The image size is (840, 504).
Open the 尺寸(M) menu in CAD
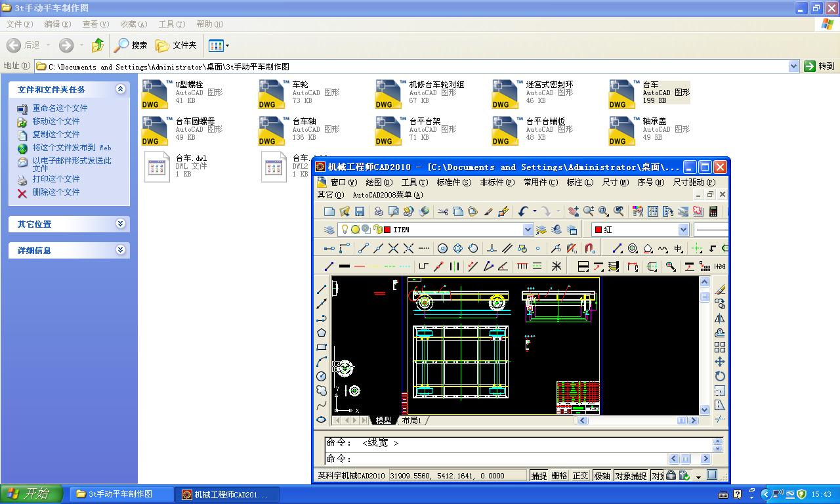(x=615, y=182)
